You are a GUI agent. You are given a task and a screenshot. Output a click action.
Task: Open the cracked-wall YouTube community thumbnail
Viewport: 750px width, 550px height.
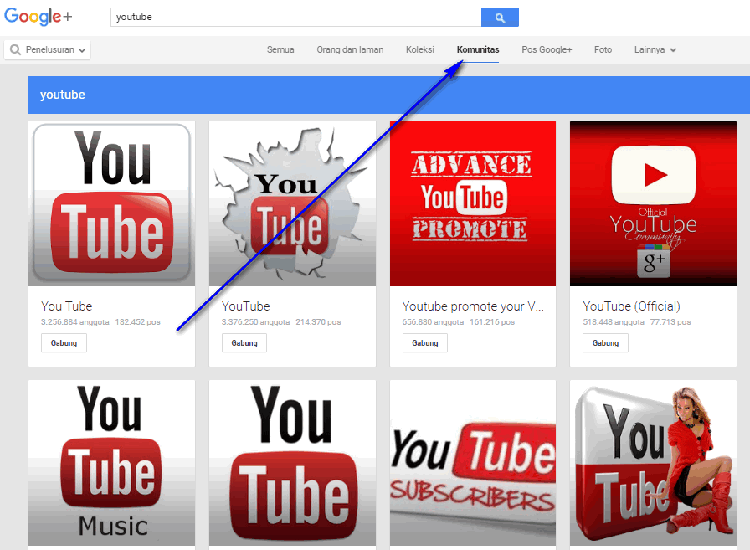tap(292, 203)
